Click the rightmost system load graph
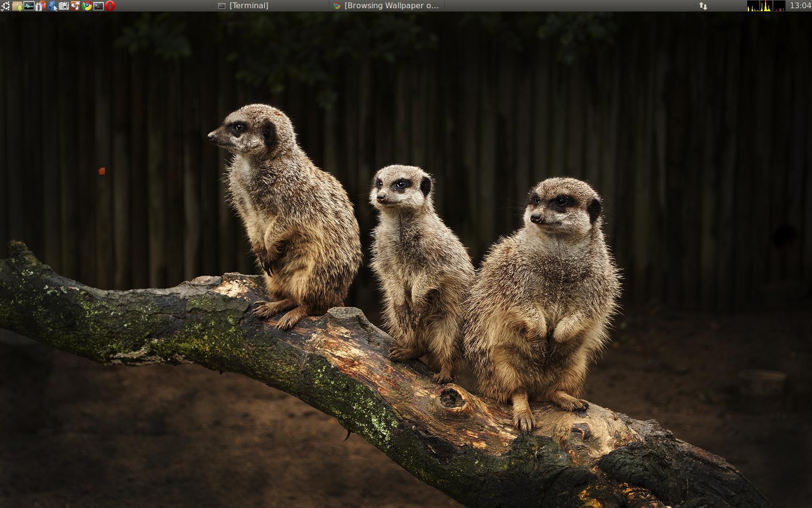 tap(779, 6)
